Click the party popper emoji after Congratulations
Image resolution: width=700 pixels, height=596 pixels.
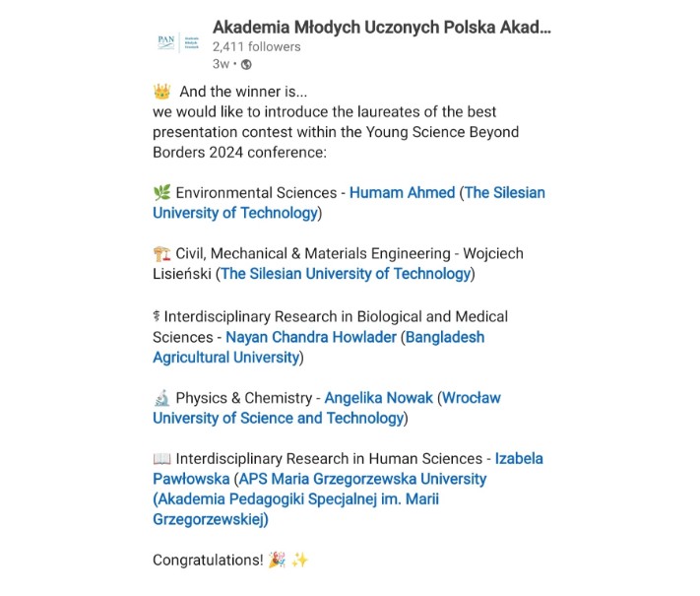pyautogui.click(x=277, y=560)
